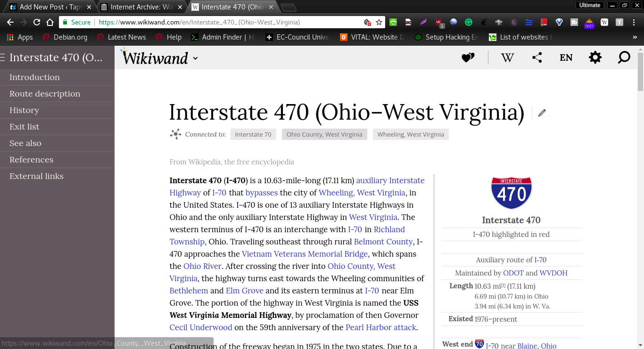The width and height of the screenshot is (644, 349).
Task: Click the red K circle extension icon
Action: click(x=514, y=22)
